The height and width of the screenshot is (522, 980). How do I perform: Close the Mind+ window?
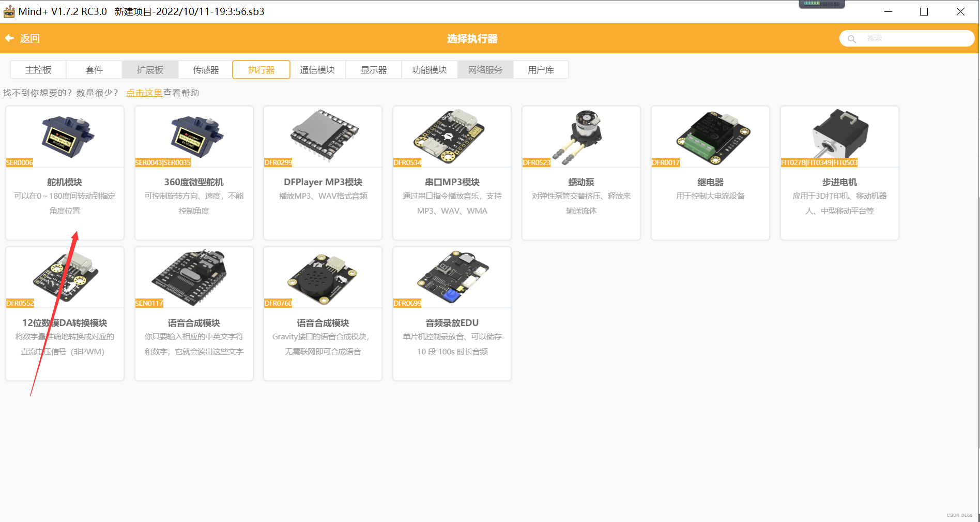click(960, 11)
